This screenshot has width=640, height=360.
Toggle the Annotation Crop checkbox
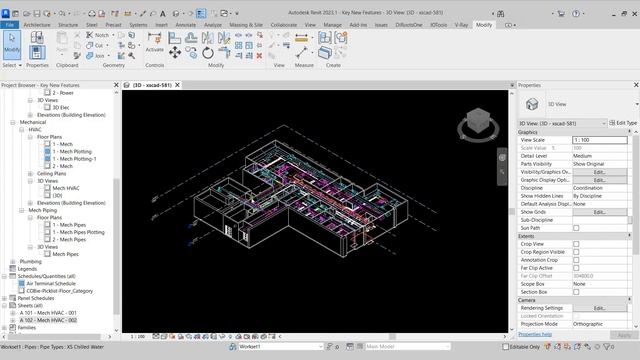click(576, 260)
